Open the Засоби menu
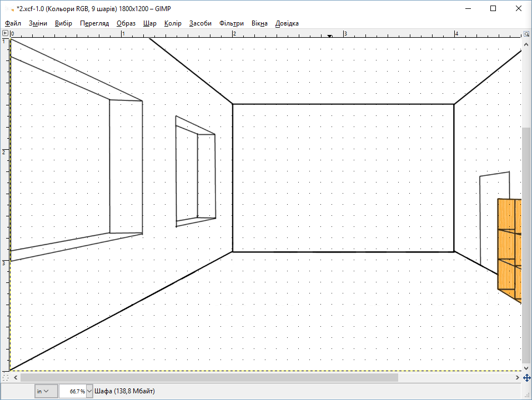Image resolution: width=532 pixels, height=400 pixels. tap(200, 23)
